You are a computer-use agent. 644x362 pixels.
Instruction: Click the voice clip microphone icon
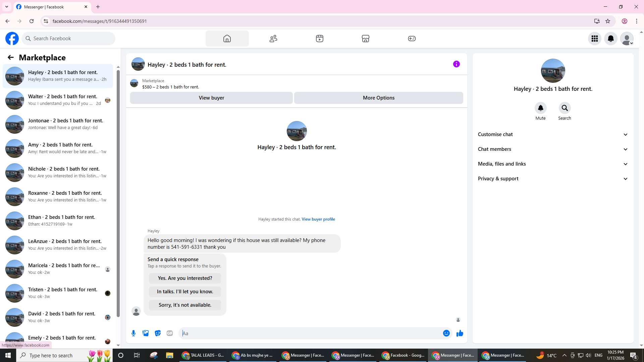pos(133,333)
